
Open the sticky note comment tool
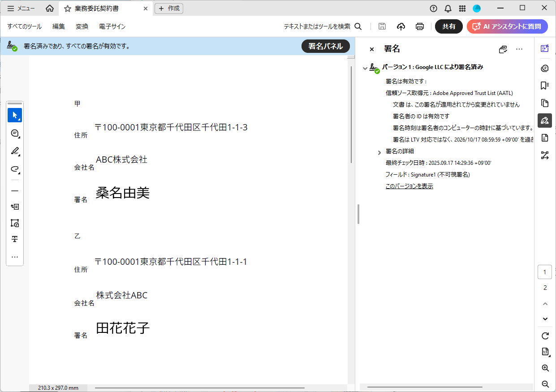coord(15,133)
